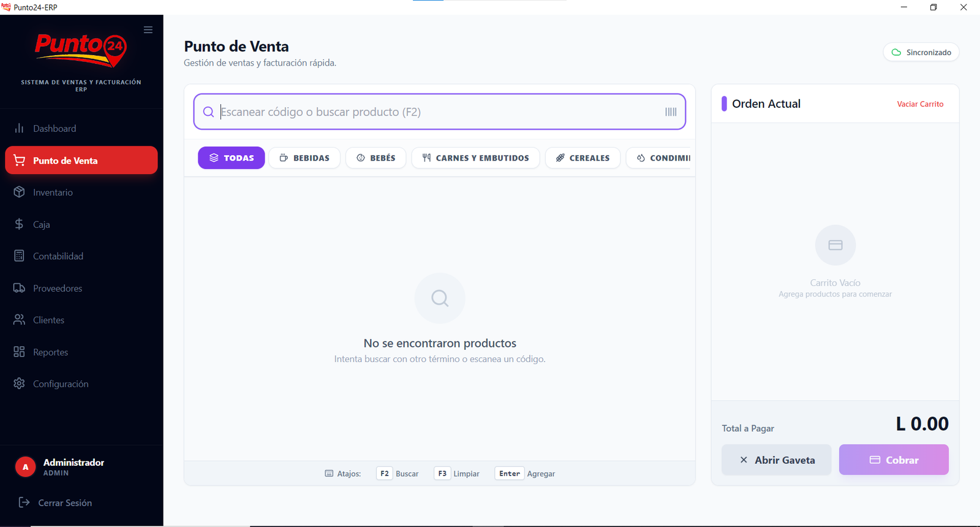
Task: Open Clientes section
Action: 81,320
